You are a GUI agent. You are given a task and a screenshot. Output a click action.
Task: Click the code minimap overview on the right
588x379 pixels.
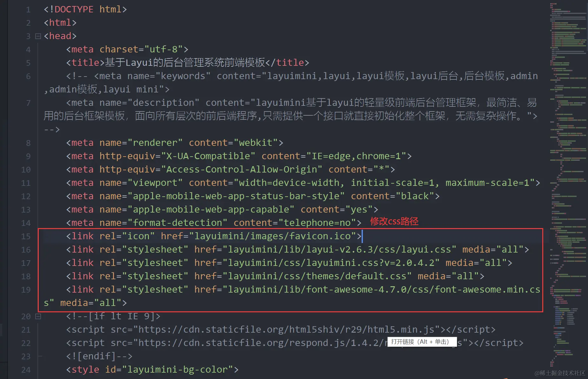pos(568,184)
